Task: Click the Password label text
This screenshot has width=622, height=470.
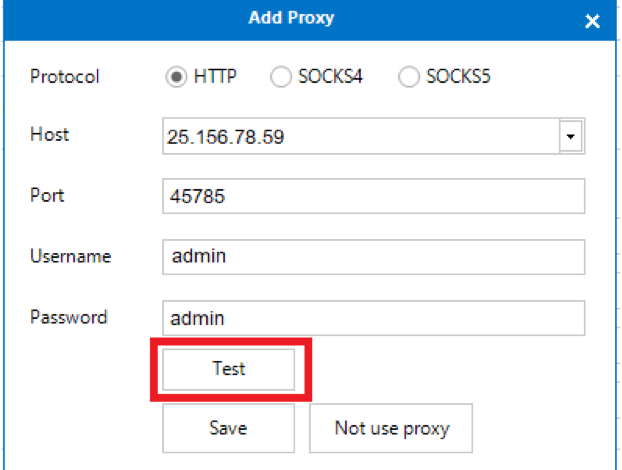Action: coord(69,317)
